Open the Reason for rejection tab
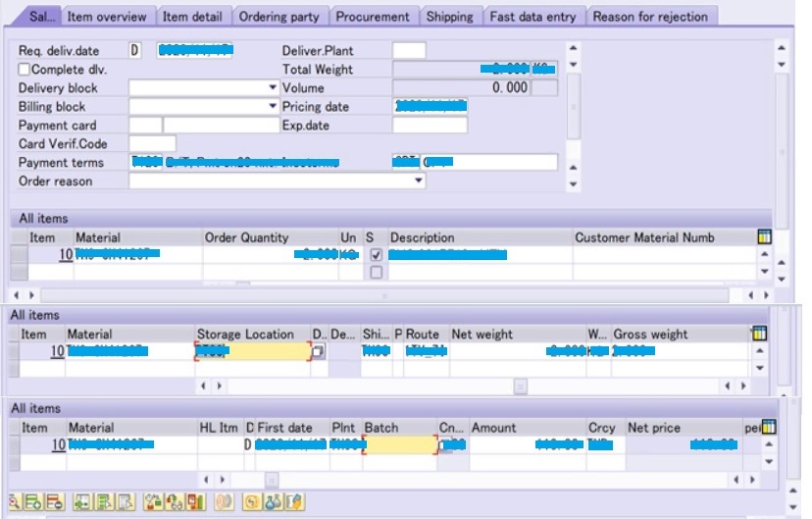812x519 pixels. click(x=650, y=17)
